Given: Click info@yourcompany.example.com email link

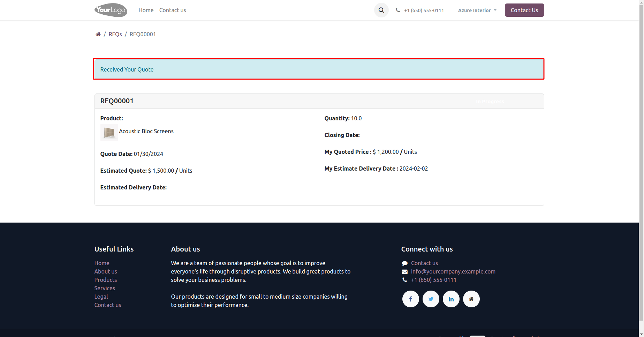Looking at the screenshot, I should pos(453,271).
